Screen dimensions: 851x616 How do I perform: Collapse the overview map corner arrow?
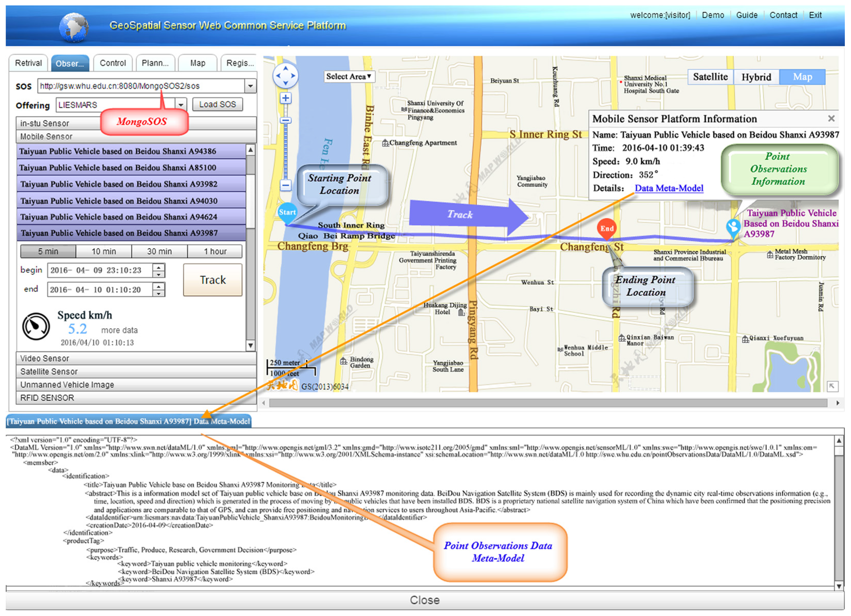832,386
